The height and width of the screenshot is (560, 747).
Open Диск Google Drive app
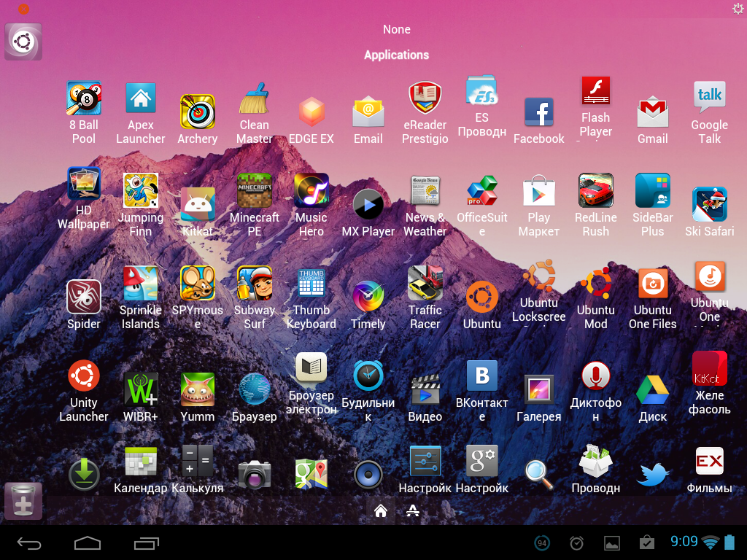point(653,389)
